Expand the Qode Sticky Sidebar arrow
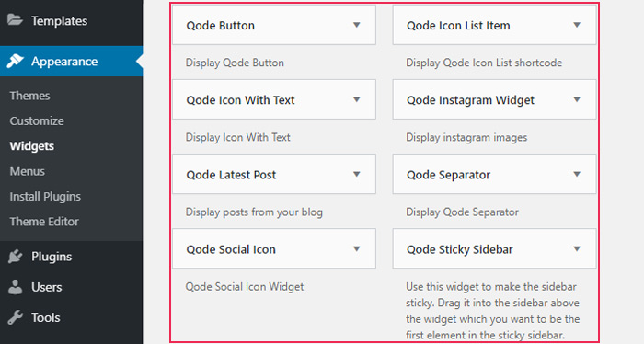 tap(577, 248)
